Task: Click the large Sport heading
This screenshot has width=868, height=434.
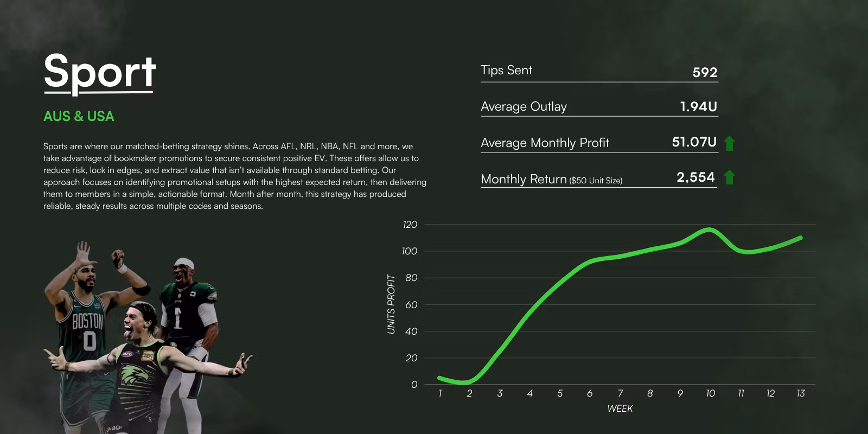Action: click(100, 72)
